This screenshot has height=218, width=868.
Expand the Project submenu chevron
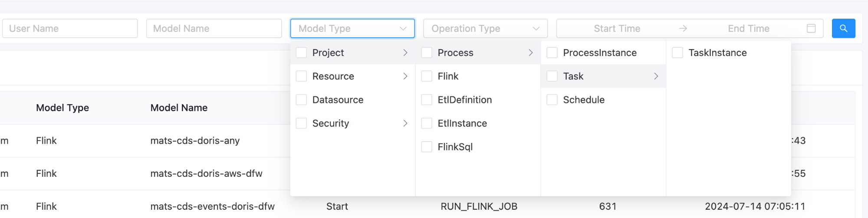point(405,53)
